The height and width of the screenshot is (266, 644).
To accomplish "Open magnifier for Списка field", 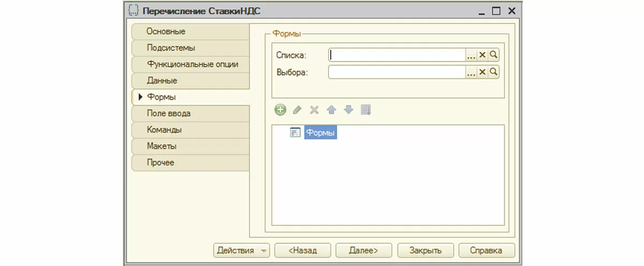I will (x=494, y=55).
